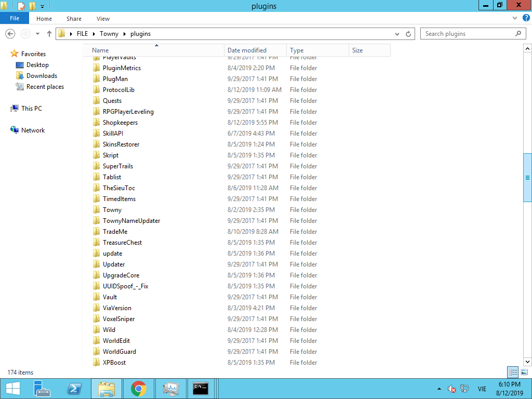Select the SkillAPI folder name
532x399 pixels.
113,134
